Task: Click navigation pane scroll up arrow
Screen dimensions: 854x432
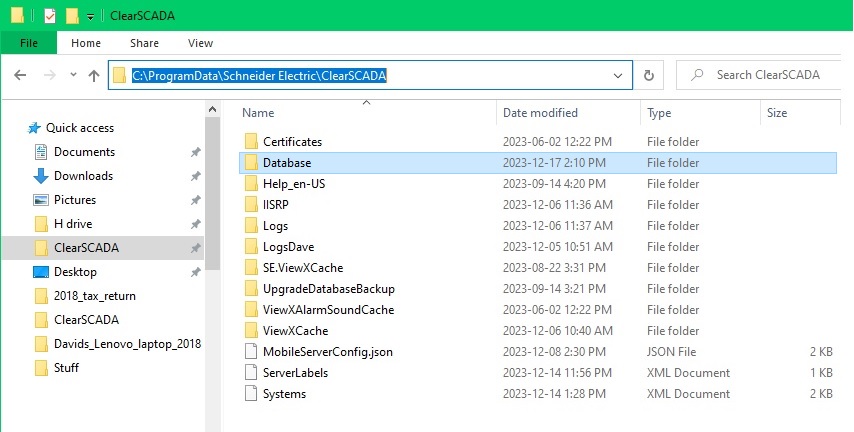Action: [x=212, y=109]
